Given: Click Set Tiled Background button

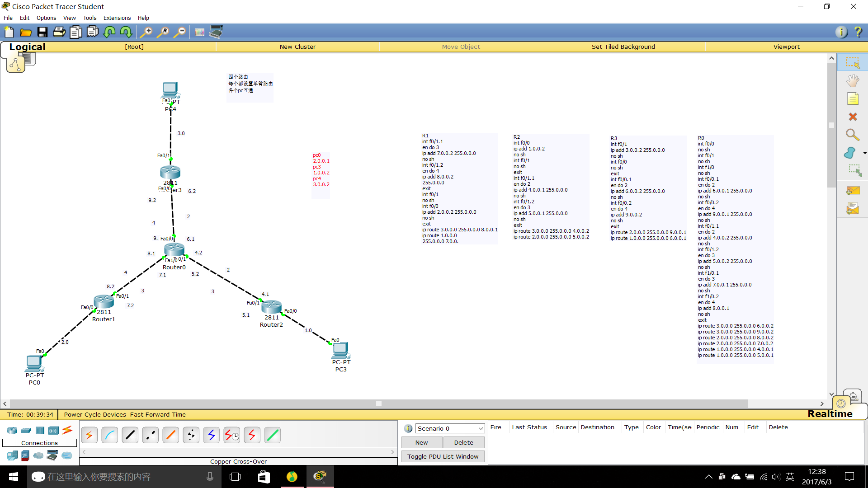Looking at the screenshot, I should tap(623, 47).
